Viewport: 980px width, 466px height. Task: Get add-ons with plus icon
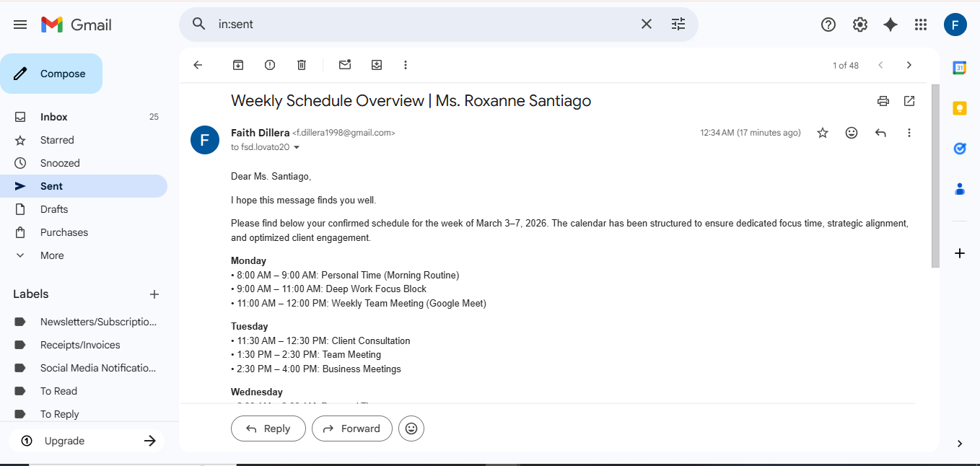pyautogui.click(x=960, y=253)
